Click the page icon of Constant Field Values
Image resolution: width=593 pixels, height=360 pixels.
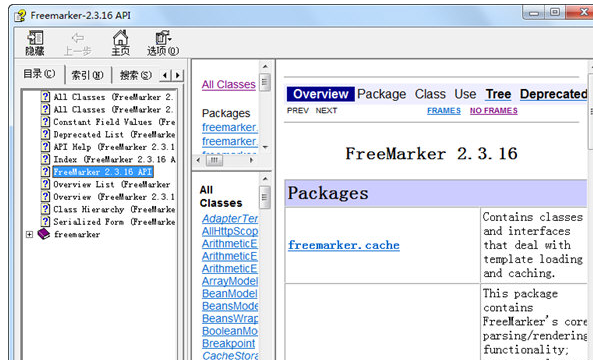coord(45,122)
